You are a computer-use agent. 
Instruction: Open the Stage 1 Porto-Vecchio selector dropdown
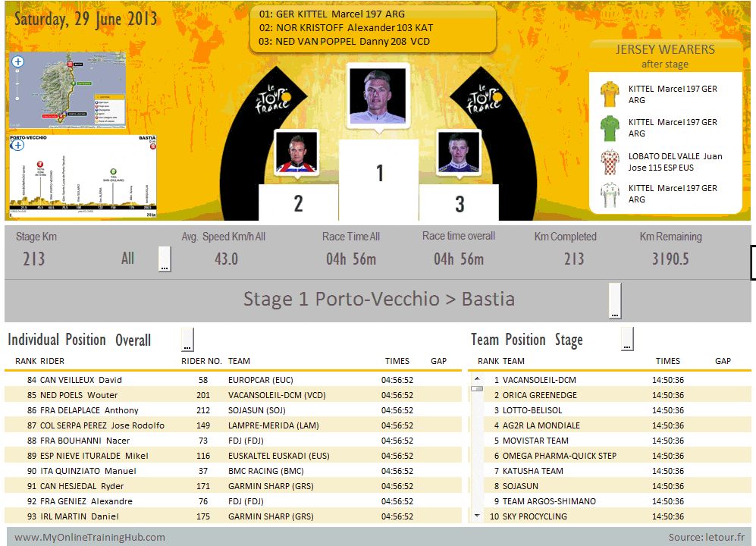pos(615,301)
